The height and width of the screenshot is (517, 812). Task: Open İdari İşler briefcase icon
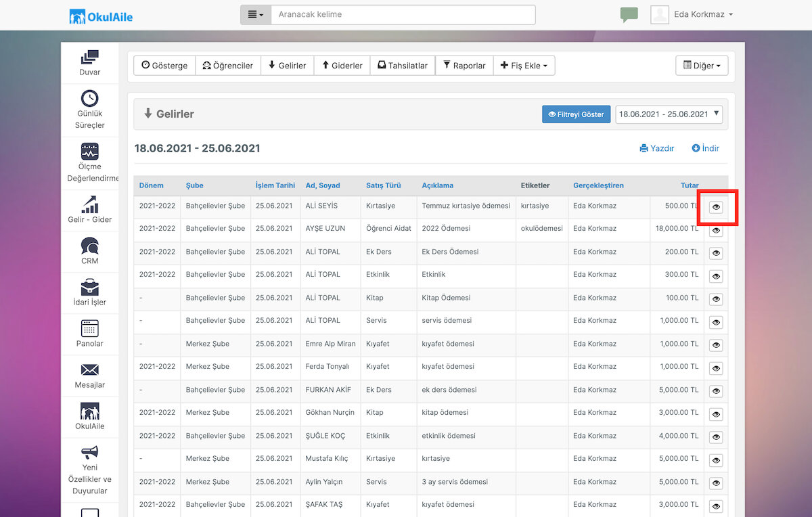[89, 287]
